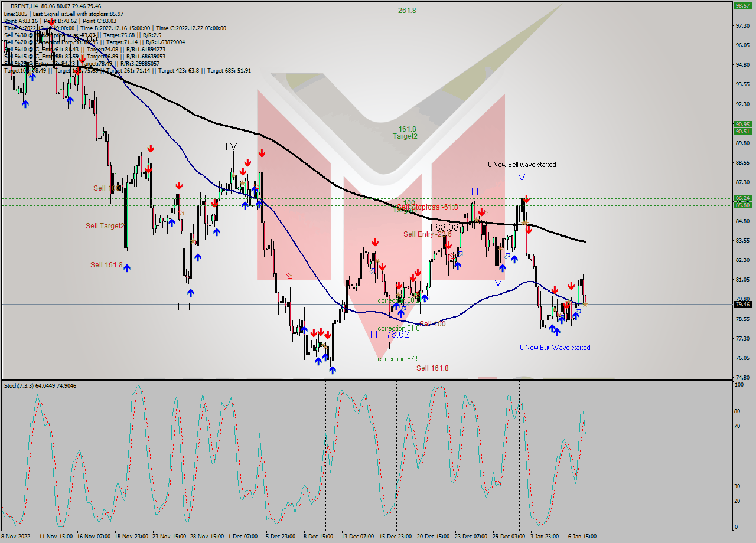The width and height of the screenshot is (756, 543).
Task: Click the "23 Dec 07:00" time axis label
Action: (x=472, y=537)
